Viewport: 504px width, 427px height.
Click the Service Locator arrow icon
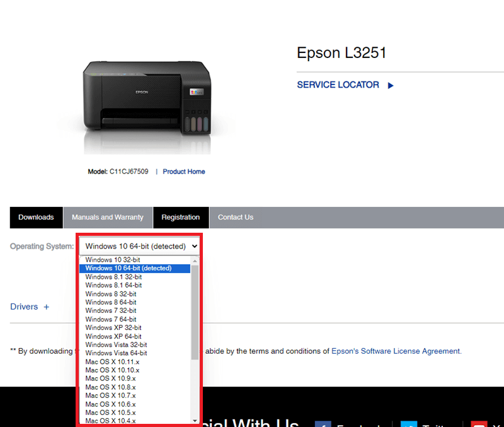click(x=391, y=86)
